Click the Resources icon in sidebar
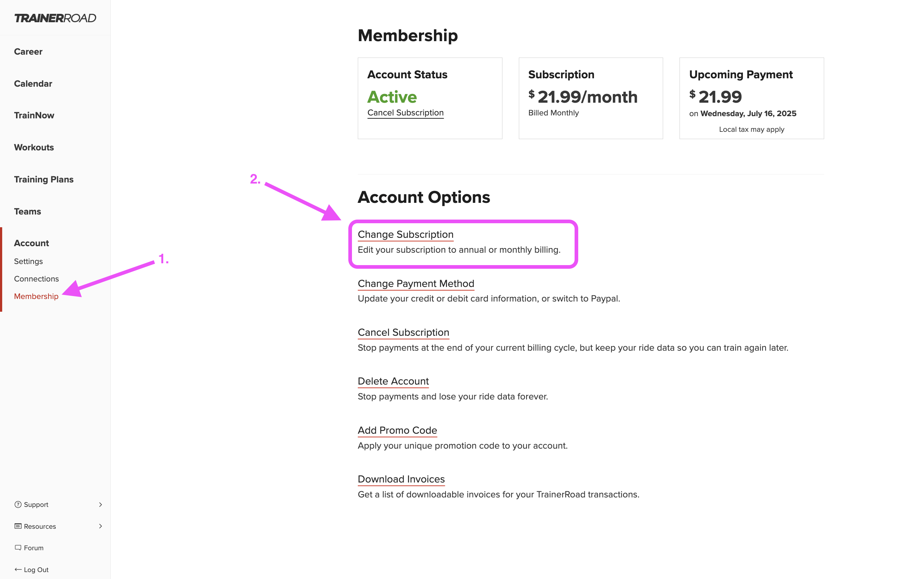The height and width of the screenshot is (579, 924). point(18,526)
